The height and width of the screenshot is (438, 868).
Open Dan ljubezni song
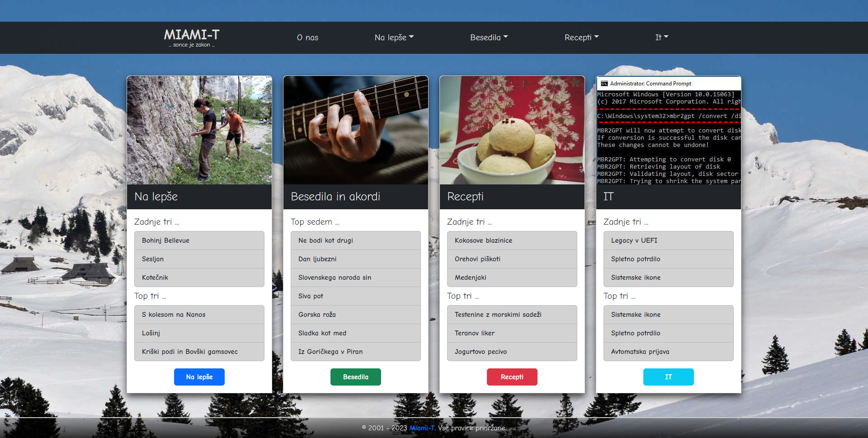click(x=356, y=259)
